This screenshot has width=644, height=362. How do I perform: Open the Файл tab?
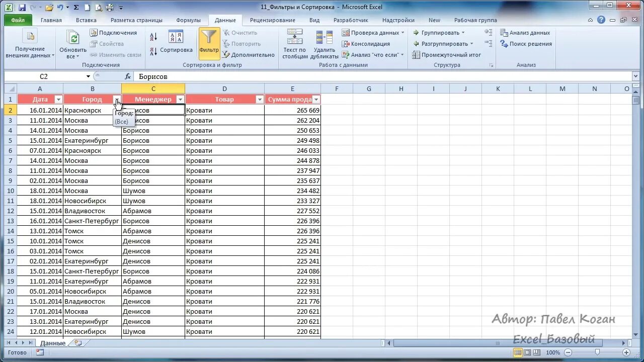click(x=18, y=20)
